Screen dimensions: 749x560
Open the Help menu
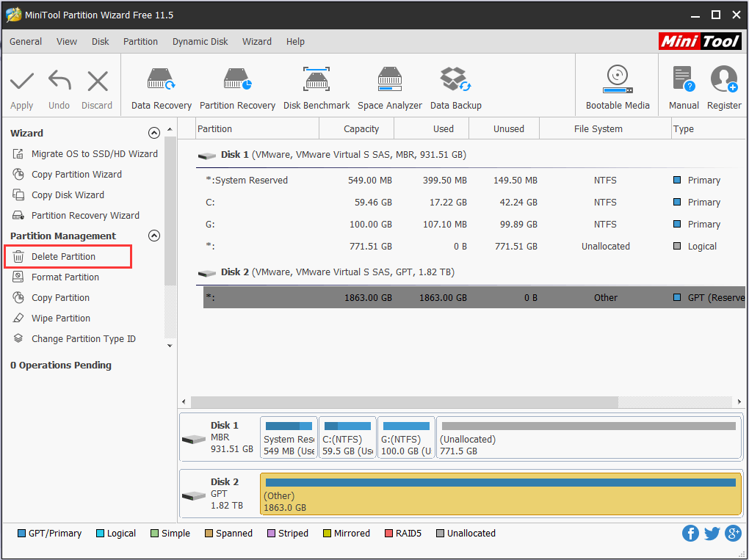(295, 42)
